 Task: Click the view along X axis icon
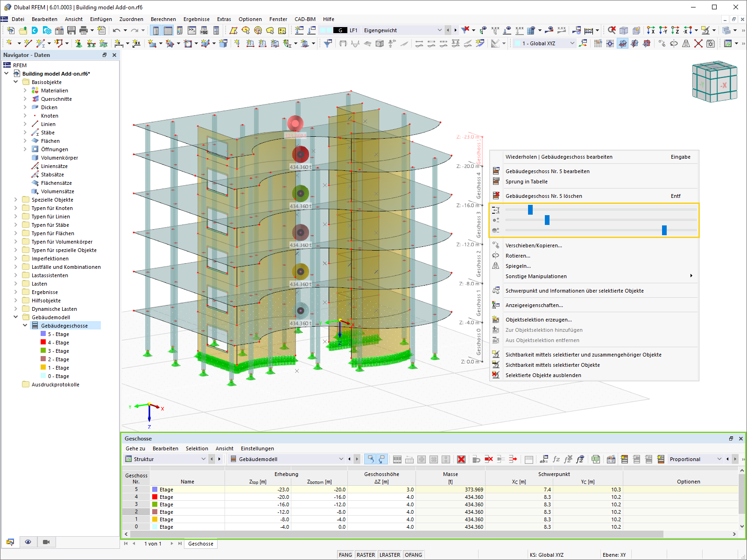651,30
